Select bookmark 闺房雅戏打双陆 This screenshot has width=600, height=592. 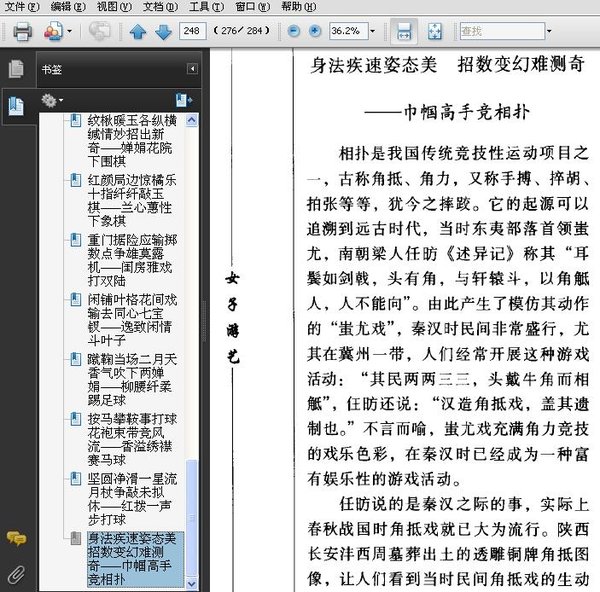[x=132, y=260]
